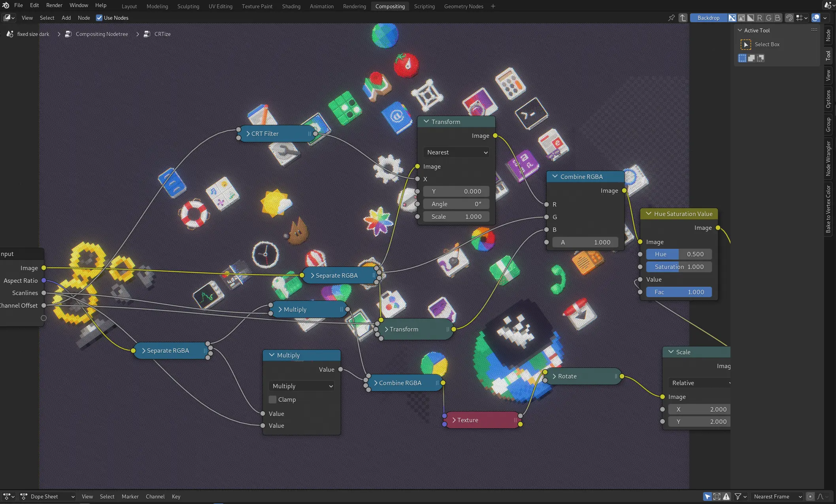Viewport: 836px width, 504px height.
Task: Open the Blender logo menu
Action: [x=6, y=5]
